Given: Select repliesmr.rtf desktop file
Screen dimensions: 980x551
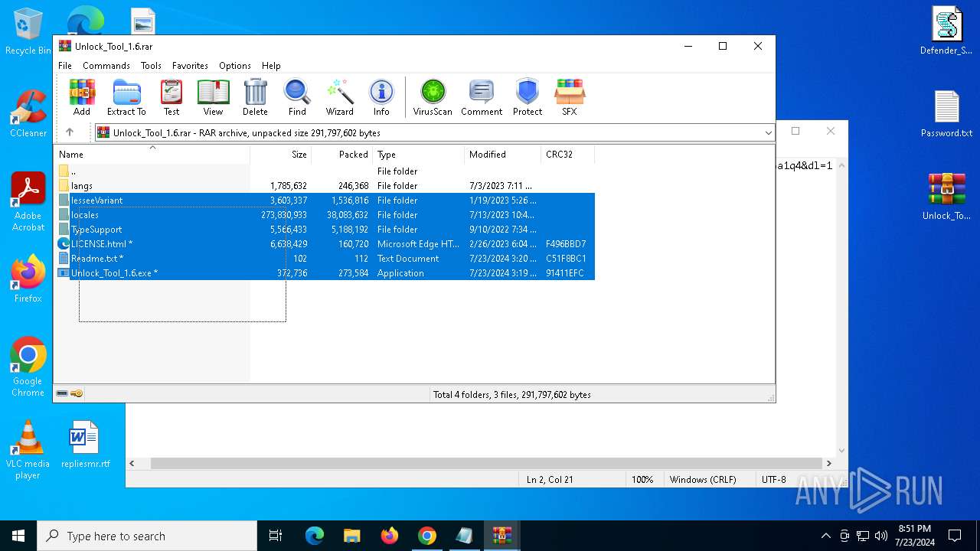Looking at the screenshot, I should coord(85,444).
